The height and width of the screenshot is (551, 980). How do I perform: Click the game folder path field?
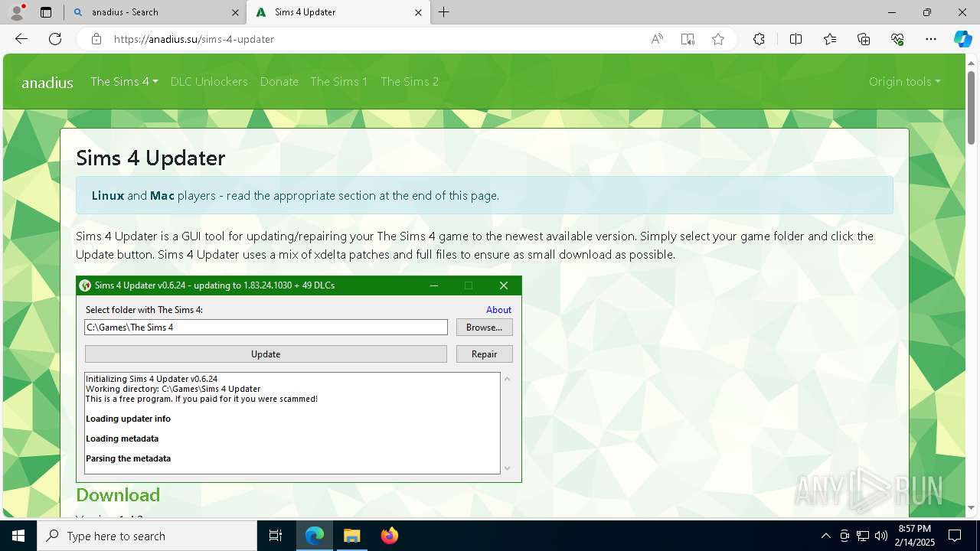coord(266,328)
